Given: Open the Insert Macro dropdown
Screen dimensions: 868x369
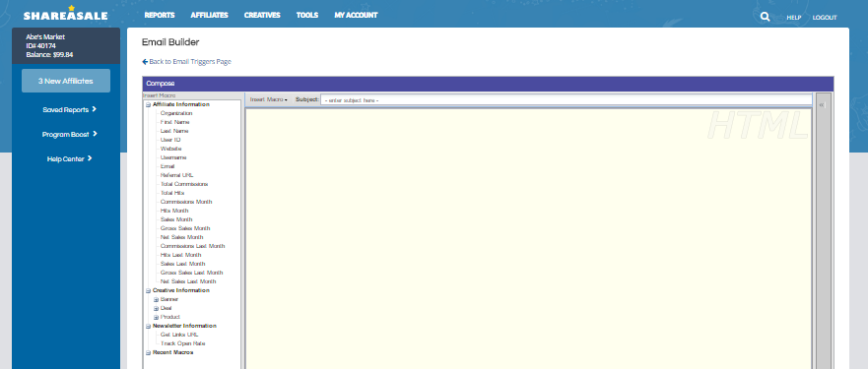Looking at the screenshot, I should 269,99.
